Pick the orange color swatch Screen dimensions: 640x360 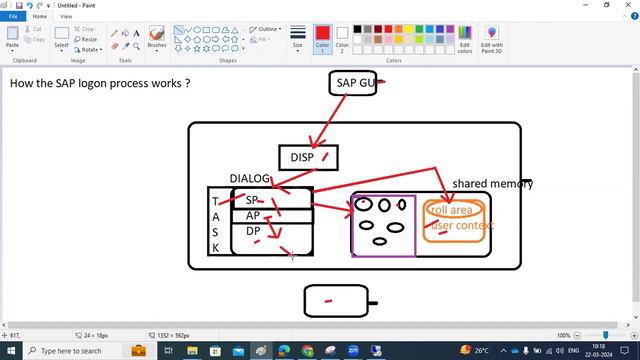click(399, 29)
